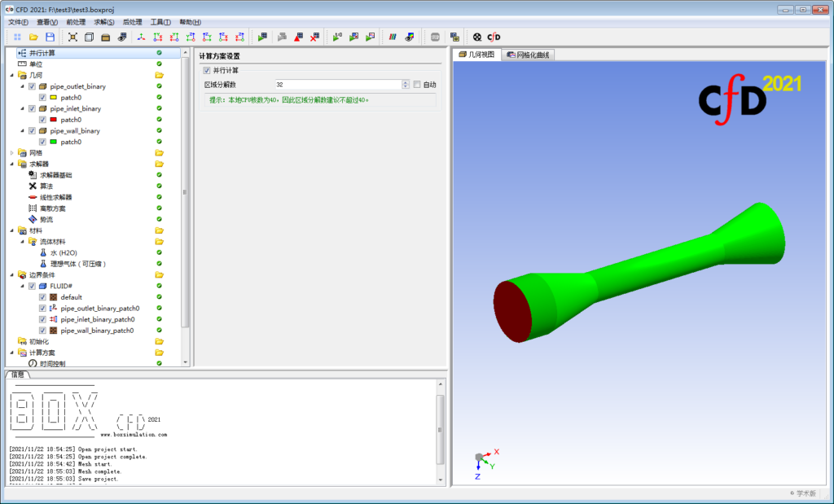
Task: Toggle the pipe_inlet_binary geometry checkbox
Action: [x=32, y=108]
